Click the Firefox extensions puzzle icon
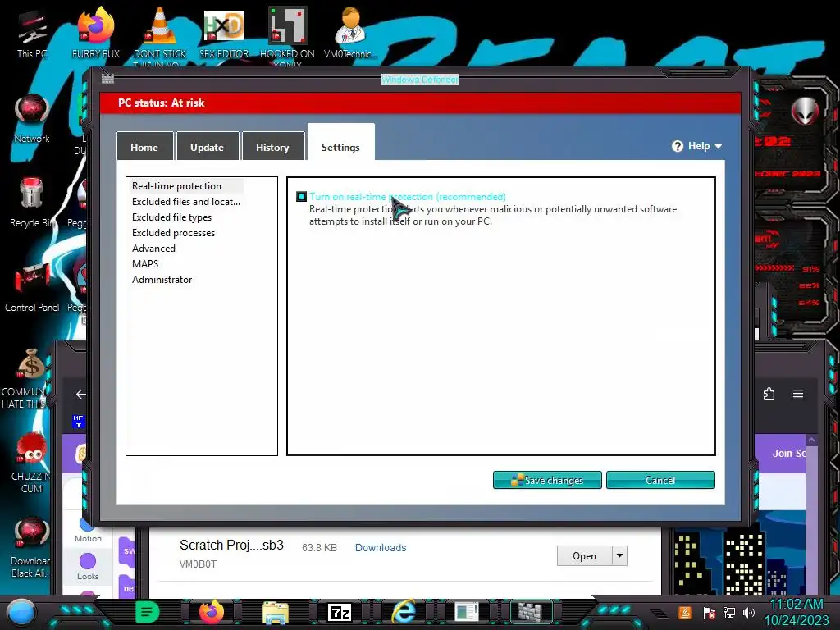 coord(769,395)
